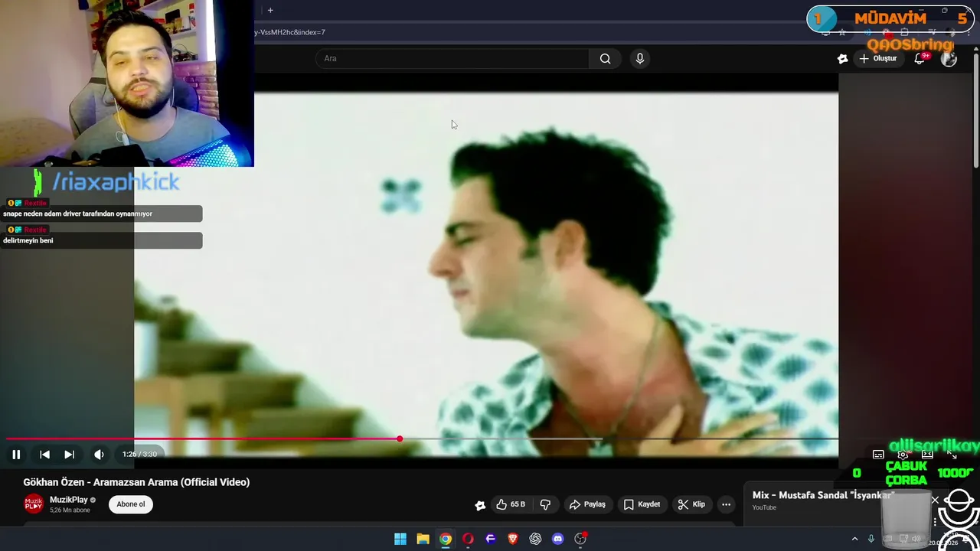Open Discord from taskbar
This screenshot has width=980, height=551.
[x=558, y=539]
